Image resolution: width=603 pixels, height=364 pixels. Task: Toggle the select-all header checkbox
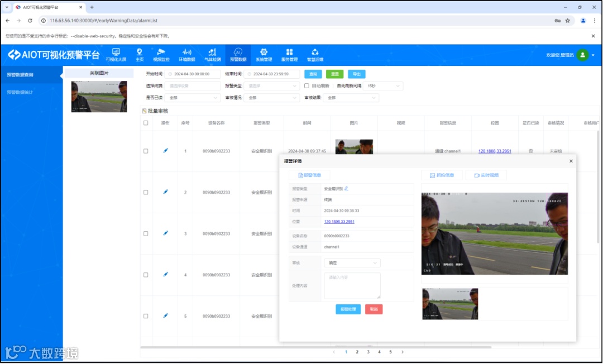point(146,123)
